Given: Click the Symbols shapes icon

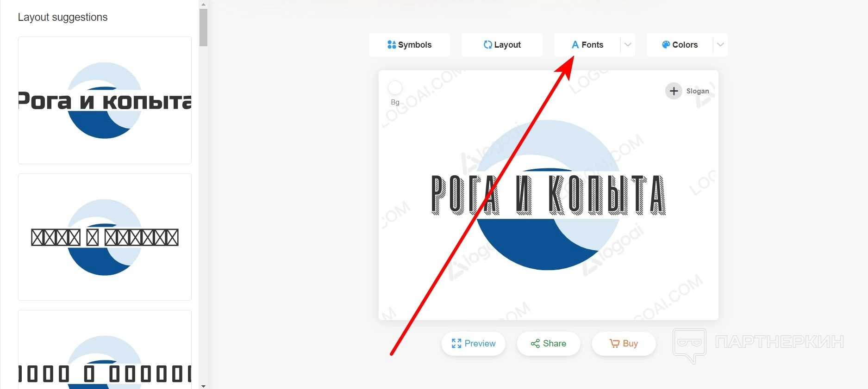Looking at the screenshot, I should pyautogui.click(x=392, y=45).
